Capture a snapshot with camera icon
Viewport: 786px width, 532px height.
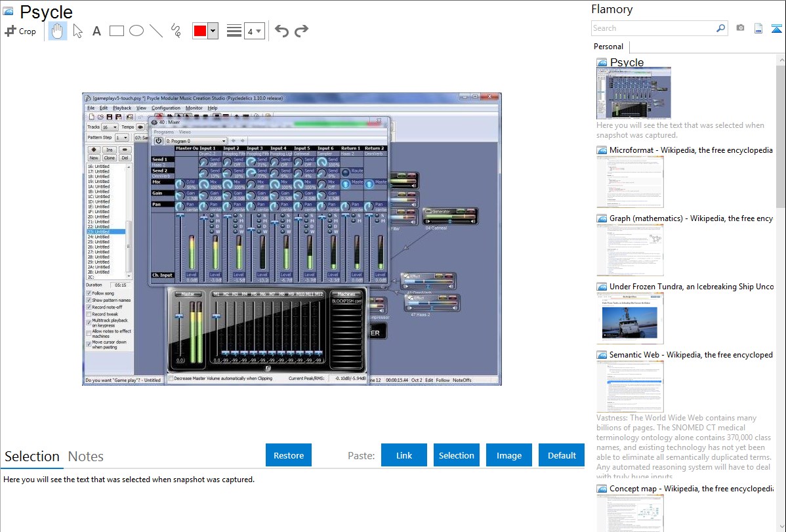(740, 28)
